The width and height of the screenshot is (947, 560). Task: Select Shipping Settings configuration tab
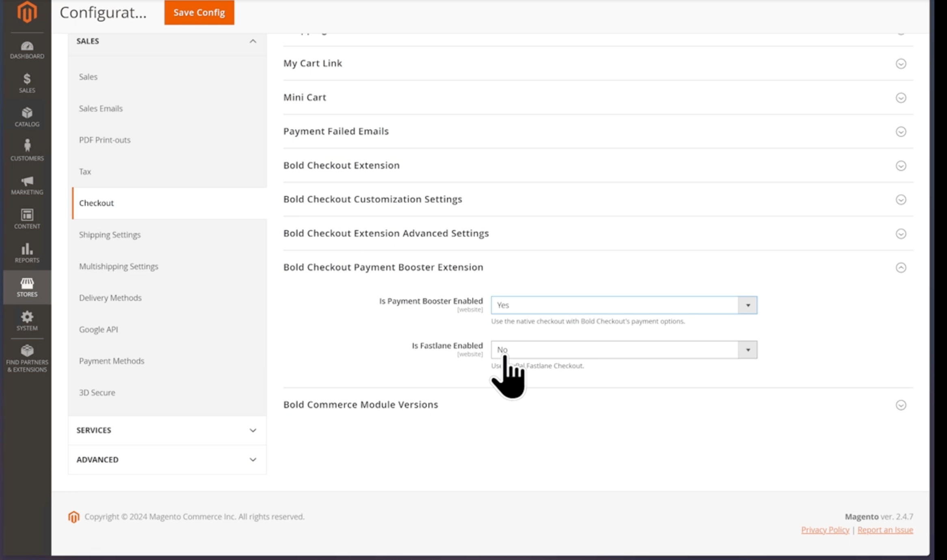point(110,235)
